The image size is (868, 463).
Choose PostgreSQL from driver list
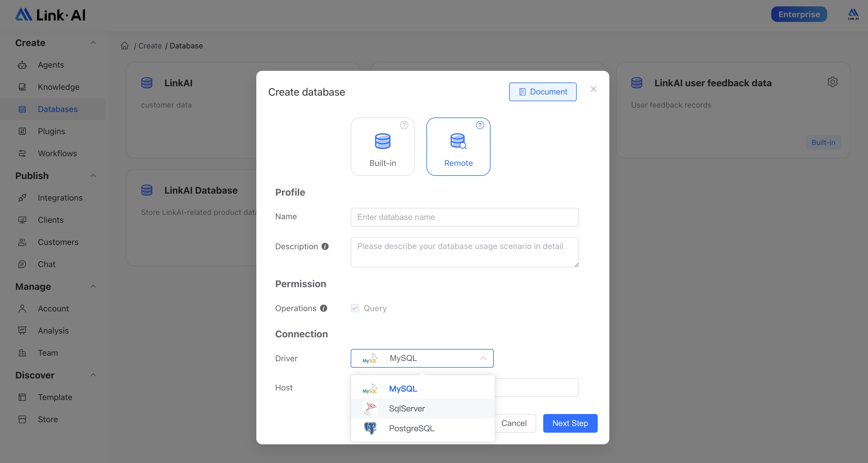coord(423,428)
